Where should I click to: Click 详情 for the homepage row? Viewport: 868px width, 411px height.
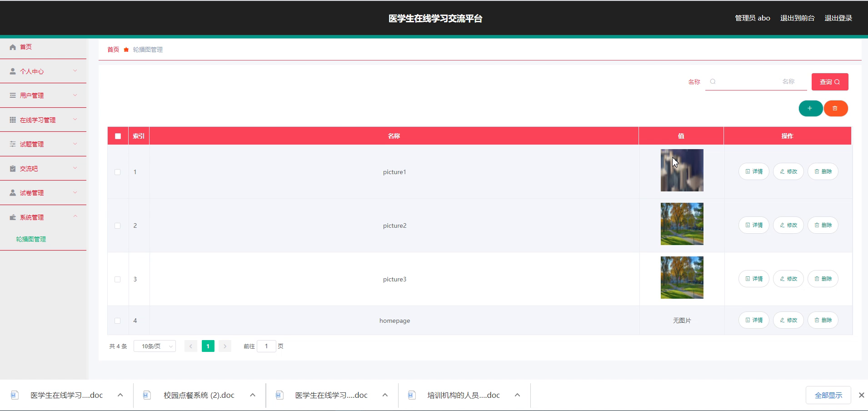(x=754, y=320)
